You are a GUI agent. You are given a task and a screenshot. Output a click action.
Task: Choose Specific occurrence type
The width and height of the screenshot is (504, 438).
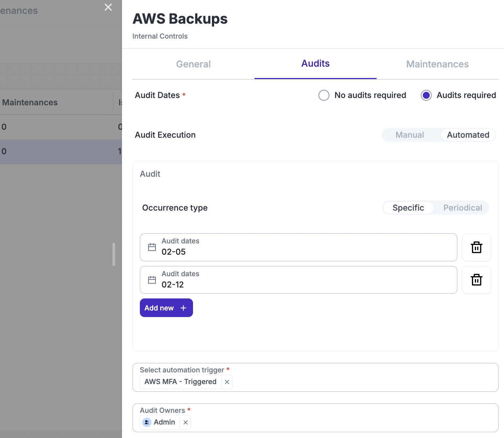[408, 208]
